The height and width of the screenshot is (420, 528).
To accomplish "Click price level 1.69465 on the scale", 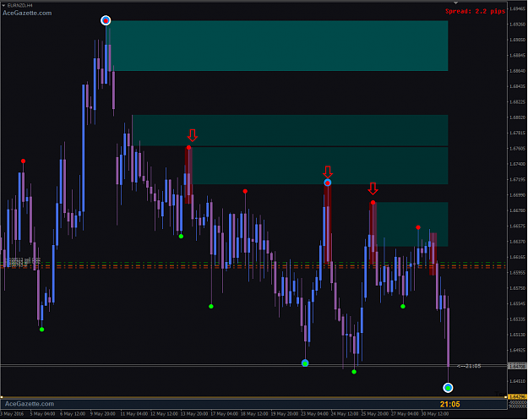I will (518, 8).
